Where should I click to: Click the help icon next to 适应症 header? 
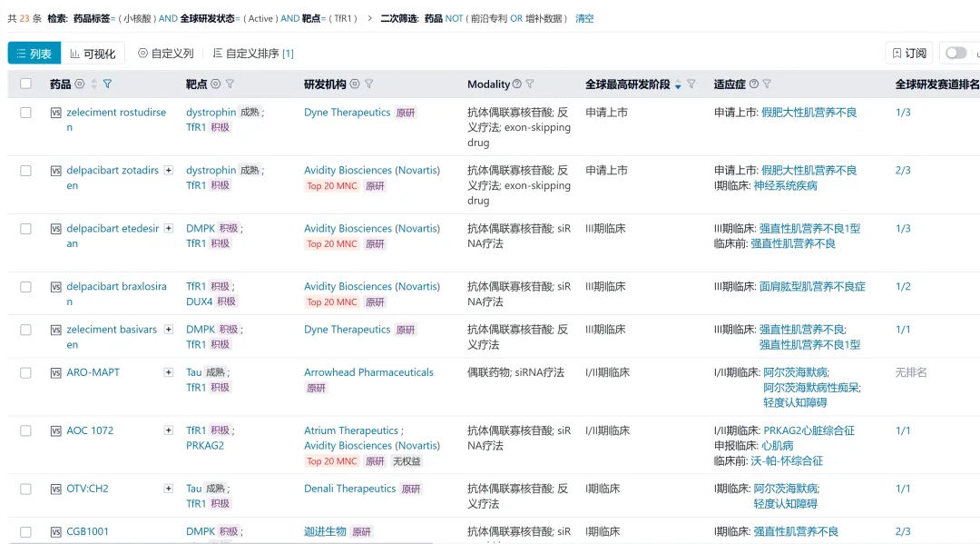coord(754,84)
